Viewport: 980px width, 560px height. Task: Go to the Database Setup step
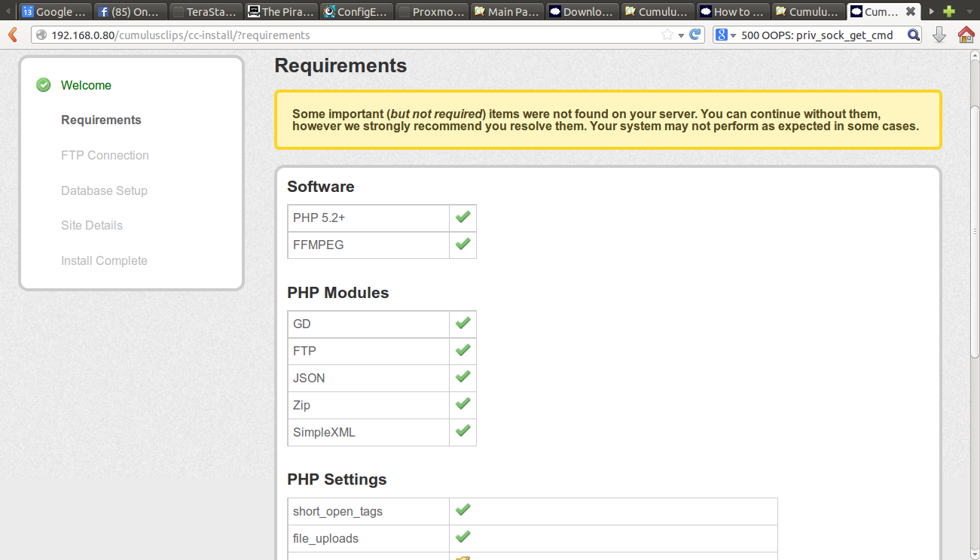(x=104, y=190)
